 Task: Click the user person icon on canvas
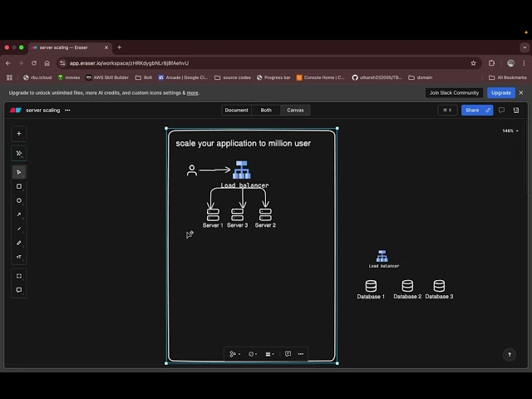click(192, 170)
